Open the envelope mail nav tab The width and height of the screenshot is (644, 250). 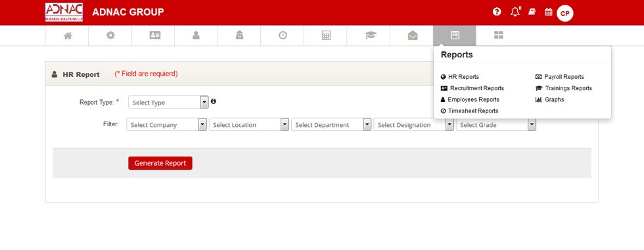coord(412,36)
